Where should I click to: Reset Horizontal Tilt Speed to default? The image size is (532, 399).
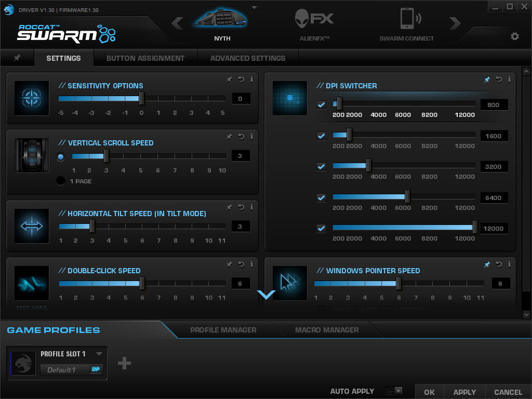241,207
